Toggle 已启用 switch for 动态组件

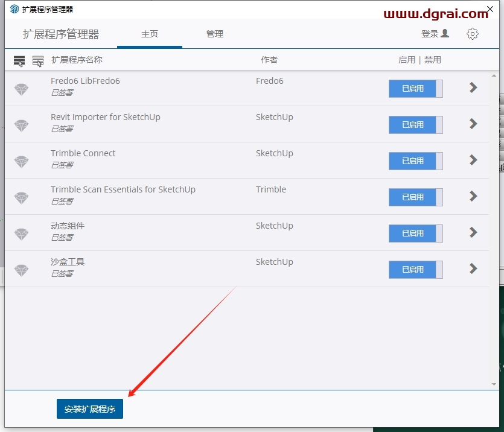[416, 233]
